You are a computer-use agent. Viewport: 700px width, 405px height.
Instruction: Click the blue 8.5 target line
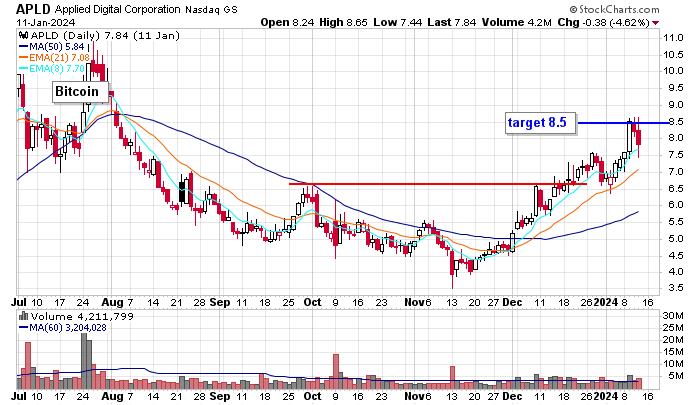coord(624,123)
